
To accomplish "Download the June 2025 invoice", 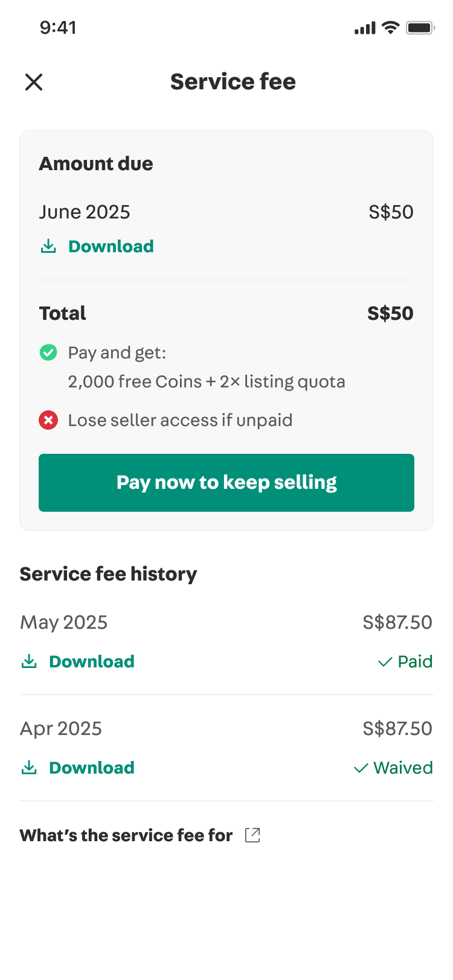I will [111, 246].
